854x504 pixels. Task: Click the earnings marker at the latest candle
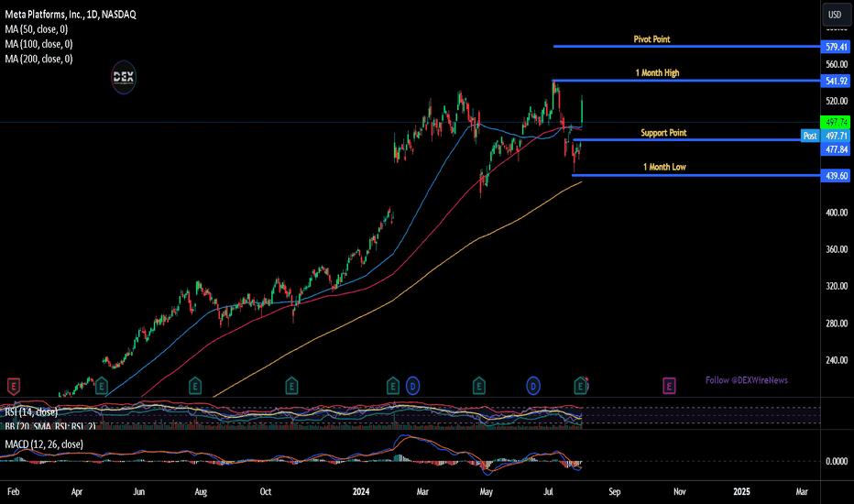(581, 387)
